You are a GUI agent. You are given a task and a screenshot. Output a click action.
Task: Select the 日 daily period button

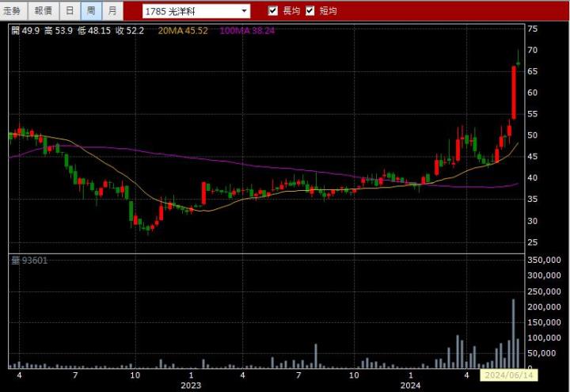point(70,11)
